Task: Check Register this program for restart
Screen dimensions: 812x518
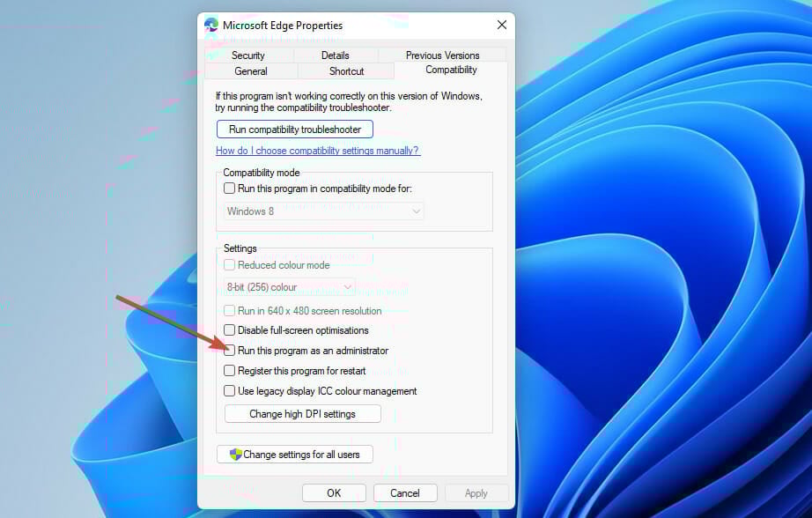Action: click(x=229, y=370)
